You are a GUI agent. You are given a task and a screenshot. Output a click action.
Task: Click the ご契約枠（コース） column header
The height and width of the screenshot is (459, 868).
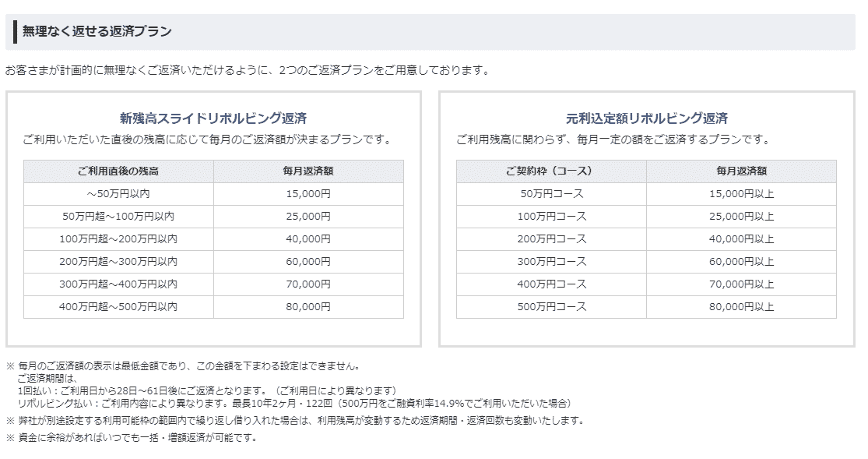[551, 171]
